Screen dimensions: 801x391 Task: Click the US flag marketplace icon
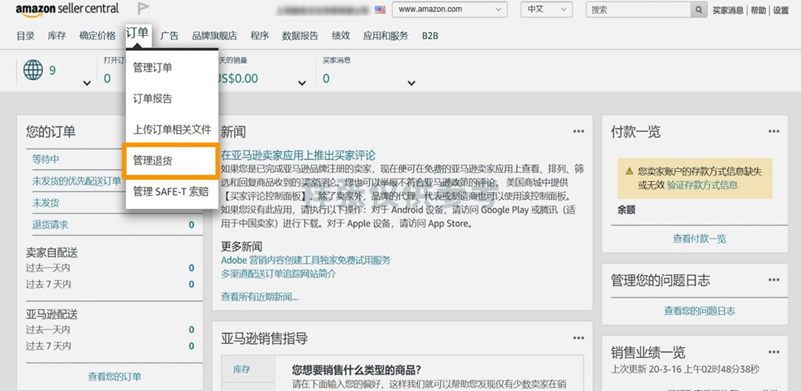380,9
